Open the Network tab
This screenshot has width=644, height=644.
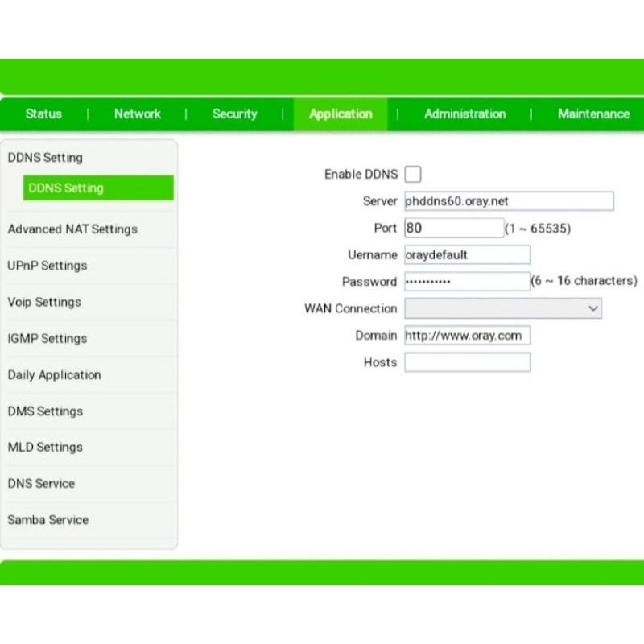[137, 114]
